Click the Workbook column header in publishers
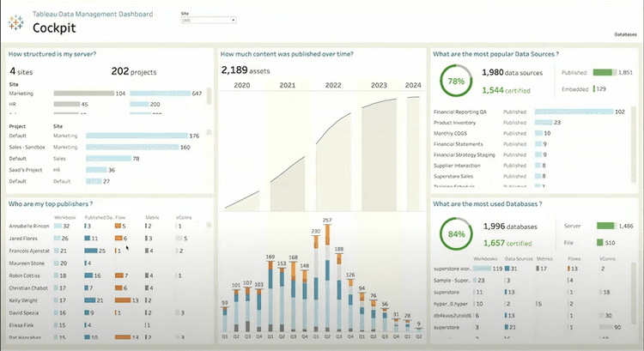 click(x=65, y=218)
